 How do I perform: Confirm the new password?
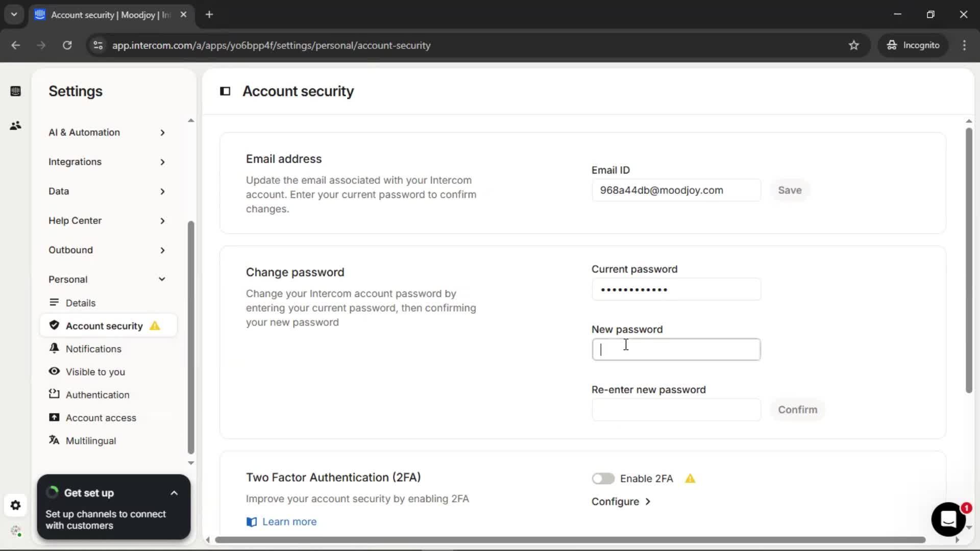[x=797, y=410]
